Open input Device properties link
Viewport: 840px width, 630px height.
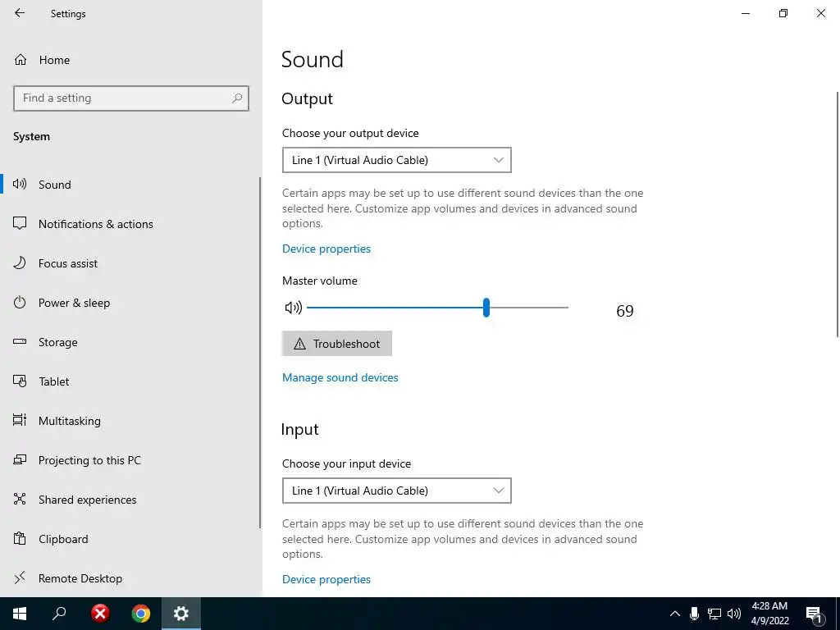click(326, 579)
